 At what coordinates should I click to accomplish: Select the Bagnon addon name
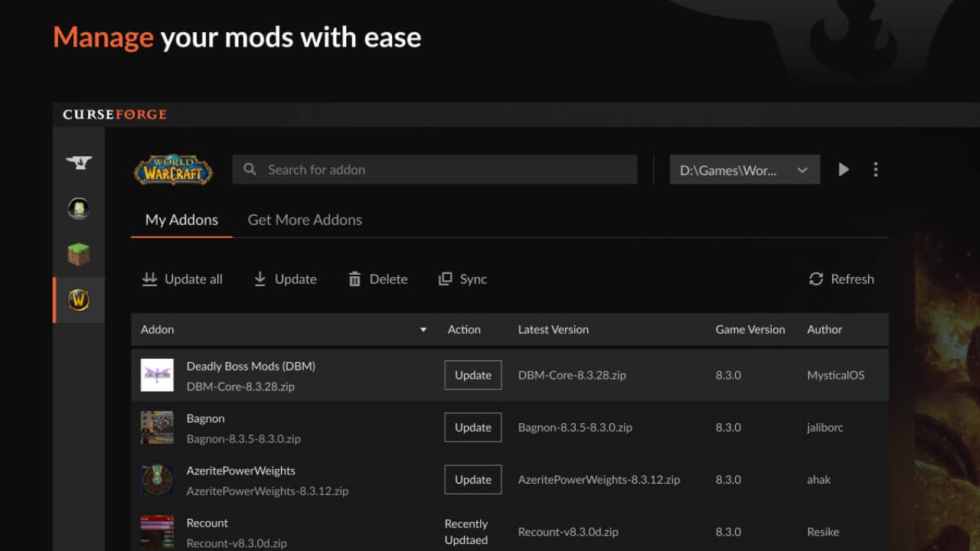point(206,419)
